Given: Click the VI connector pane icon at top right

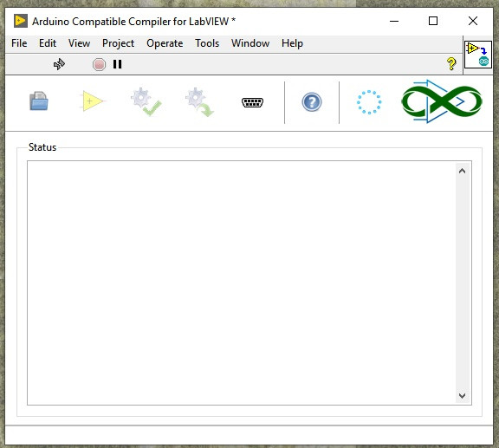Looking at the screenshot, I should pyautogui.click(x=478, y=55).
